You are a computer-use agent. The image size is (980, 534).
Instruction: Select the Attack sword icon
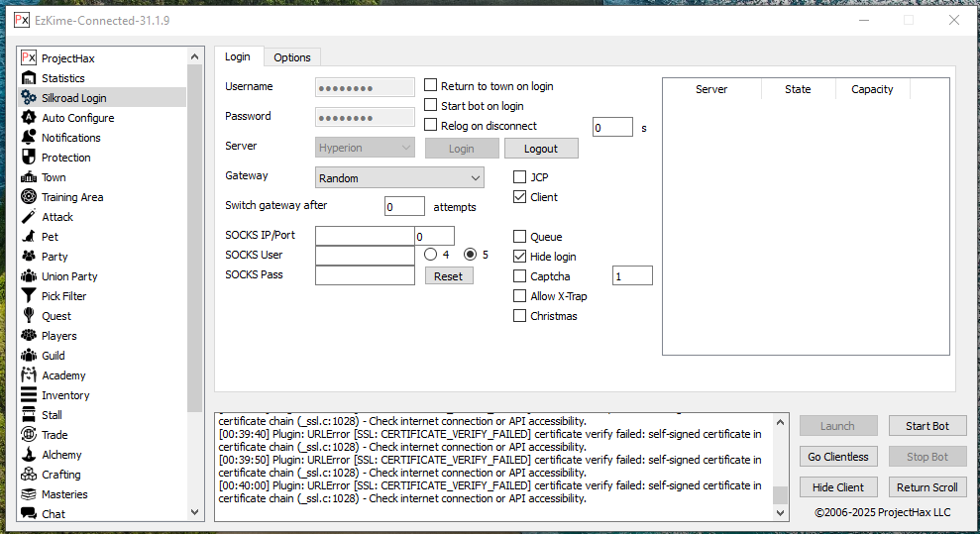(29, 217)
